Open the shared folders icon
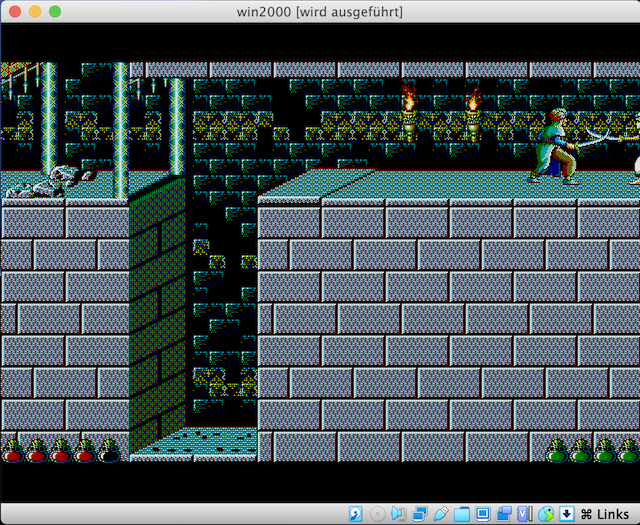Viewport: 640px width, 525px height. click(x=461, y=514)
